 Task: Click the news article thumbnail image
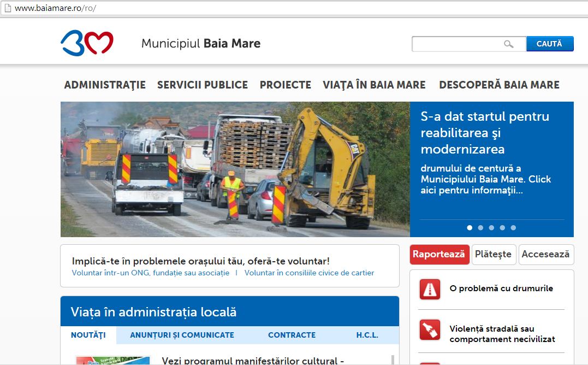113,360
